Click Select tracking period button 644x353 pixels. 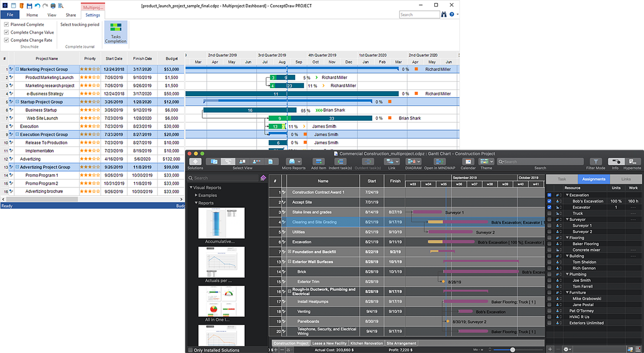click(79, 24)
